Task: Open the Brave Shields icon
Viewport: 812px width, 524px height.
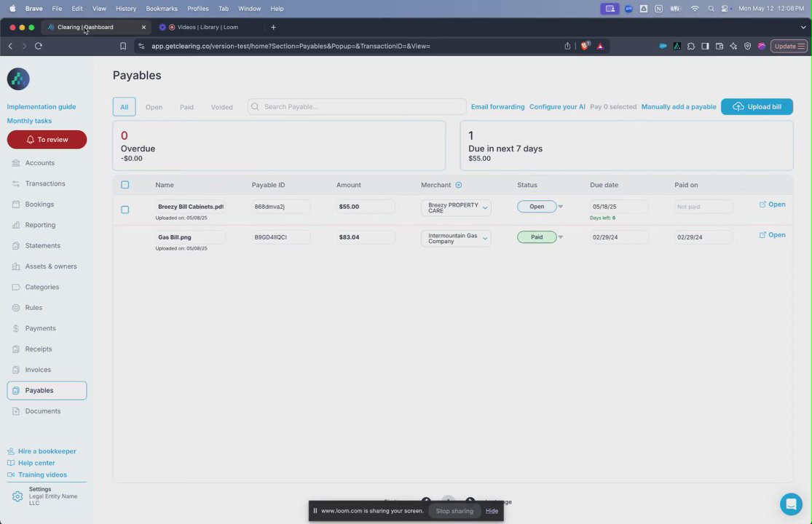Action: [585, 46]
